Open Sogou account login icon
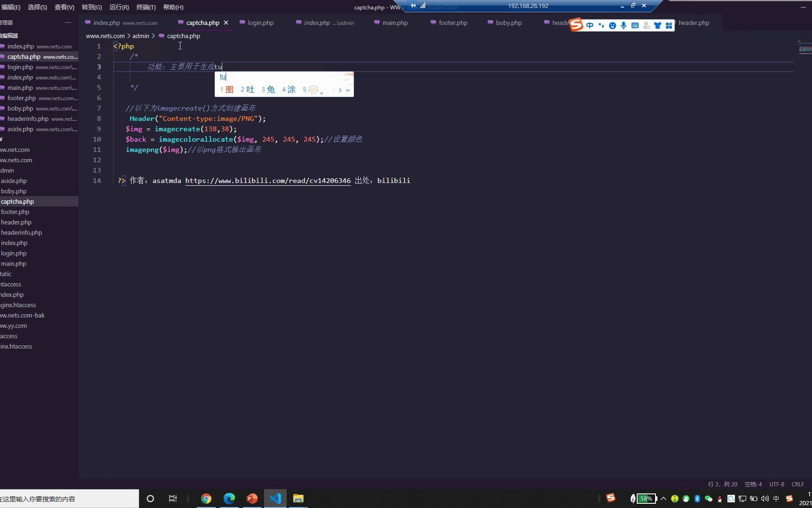The image size is (812, 508). [x=647, y=25]
